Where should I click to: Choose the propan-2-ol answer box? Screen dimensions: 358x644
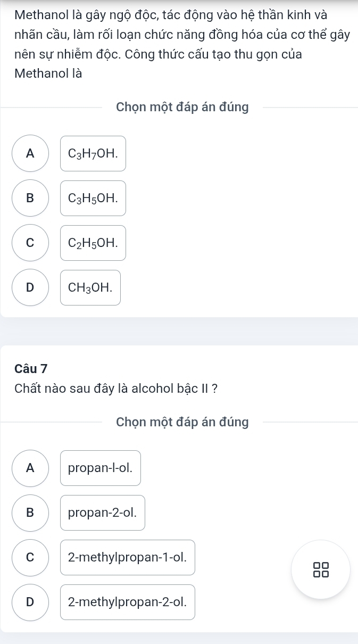tap(103, 513)
